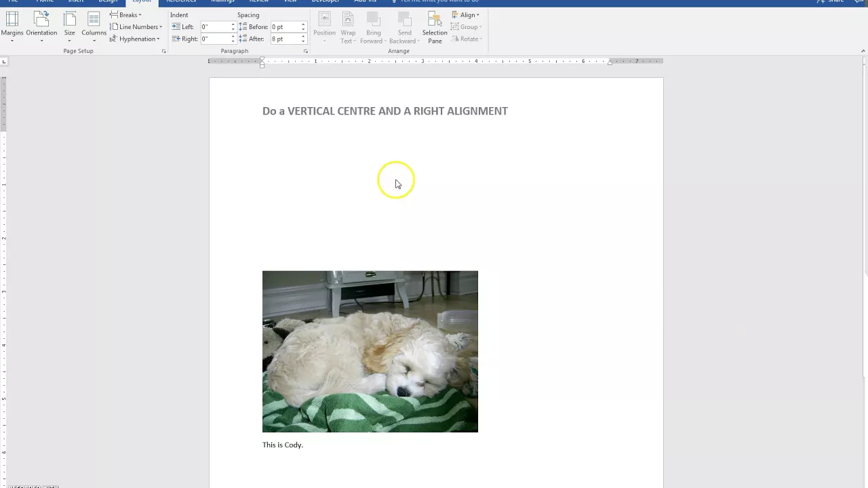Click the Indent Left input field
The image size is (868, 488).
tap(215, 27)
